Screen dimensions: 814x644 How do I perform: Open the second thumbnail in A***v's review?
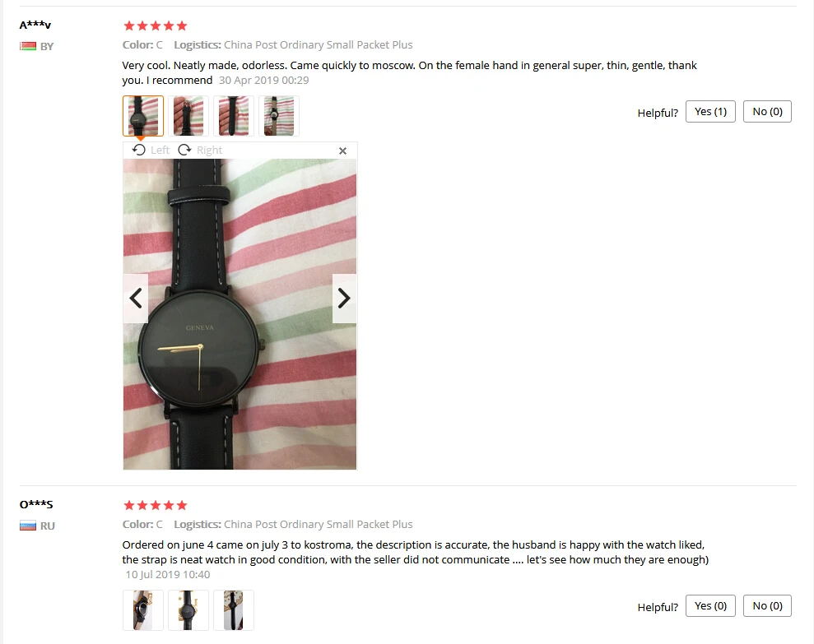[x=188, y=116]
